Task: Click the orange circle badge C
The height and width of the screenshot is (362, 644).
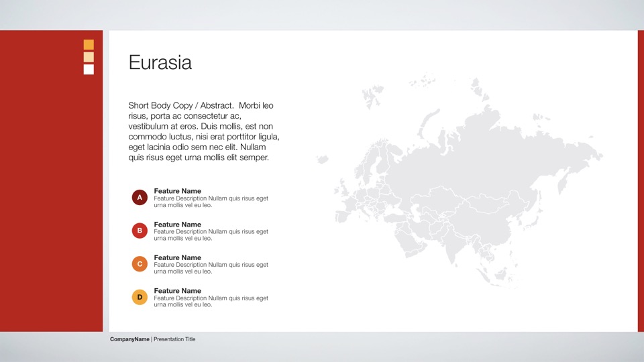Action: click(x=140, y=264)
